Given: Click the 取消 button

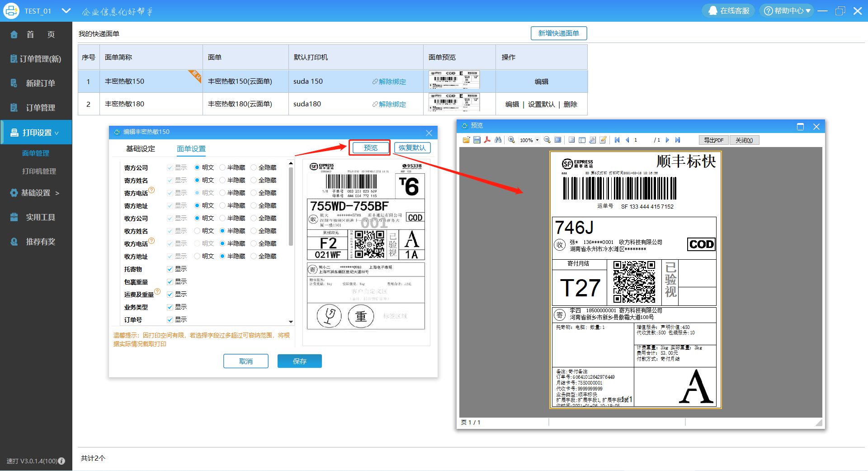Looking at the screenshot, I should (x=246, y=361).
